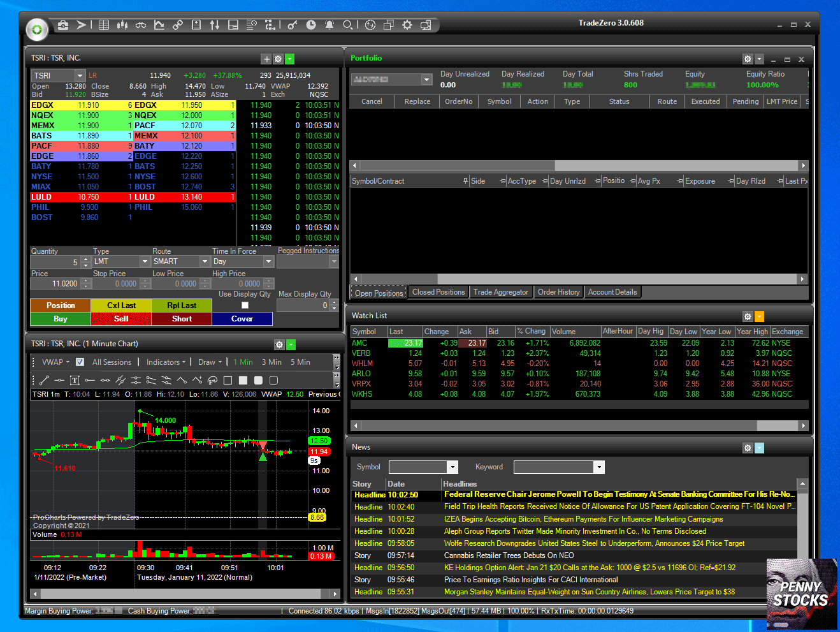Open the table grid window icon
This screenshot has height=632, width=840.
[104, 25]
